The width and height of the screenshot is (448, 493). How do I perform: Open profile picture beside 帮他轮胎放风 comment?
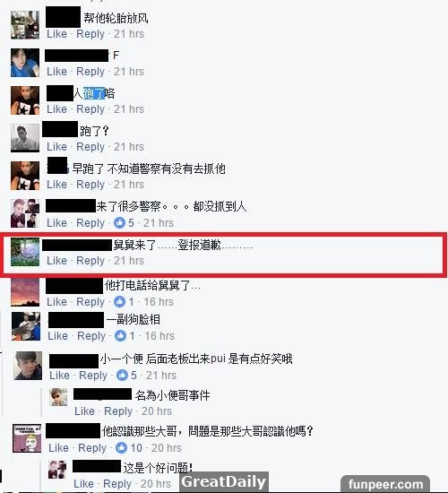25,25
